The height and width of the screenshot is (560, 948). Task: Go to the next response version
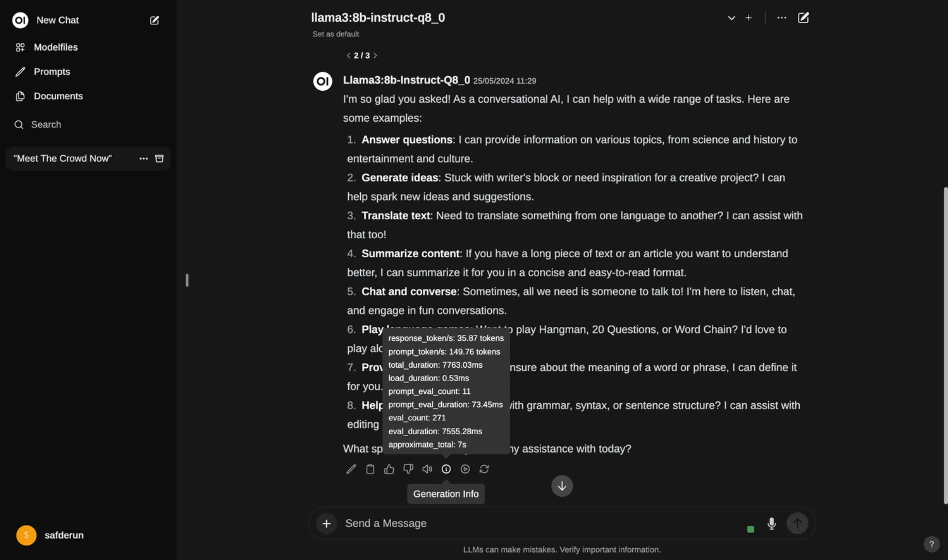tap(375, 55)
